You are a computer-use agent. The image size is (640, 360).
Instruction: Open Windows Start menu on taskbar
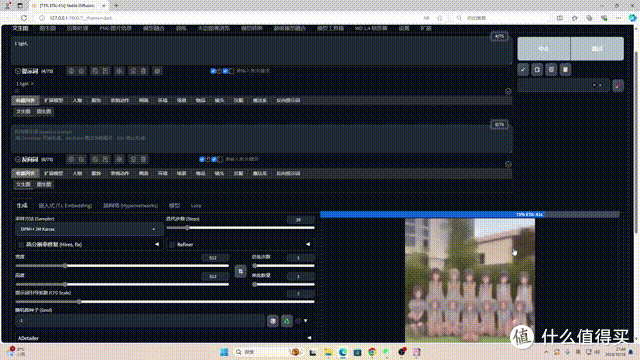pos(224,352)
